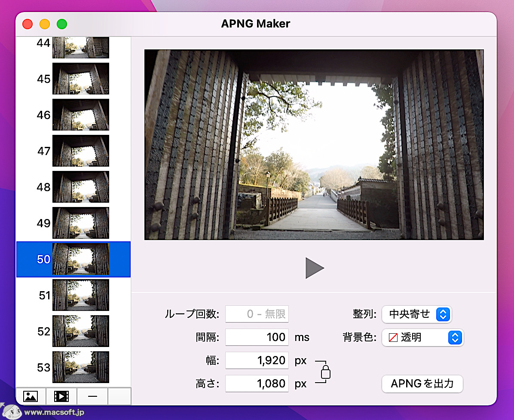This screenshot has height=420, width=514.
Task: Open the 透明 background color dropdown
Action: click(x=419, y=338)
